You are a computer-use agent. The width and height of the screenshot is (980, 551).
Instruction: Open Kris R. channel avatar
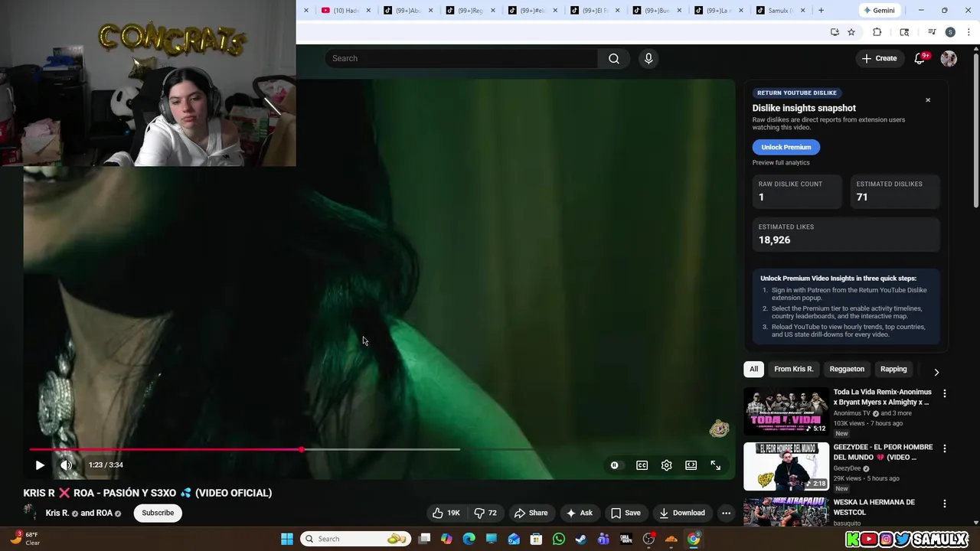[x=31, y=512]
